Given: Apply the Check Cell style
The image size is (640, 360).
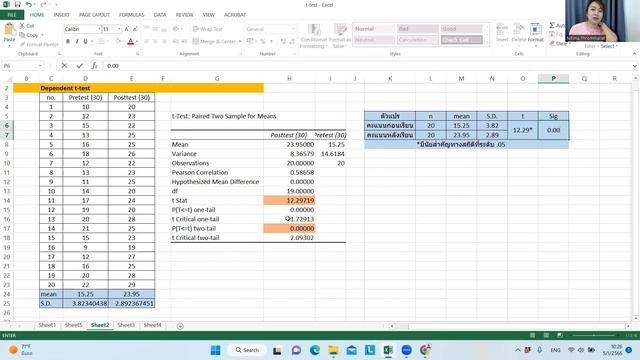Looking at the screenshot, I should coord(462,40).
